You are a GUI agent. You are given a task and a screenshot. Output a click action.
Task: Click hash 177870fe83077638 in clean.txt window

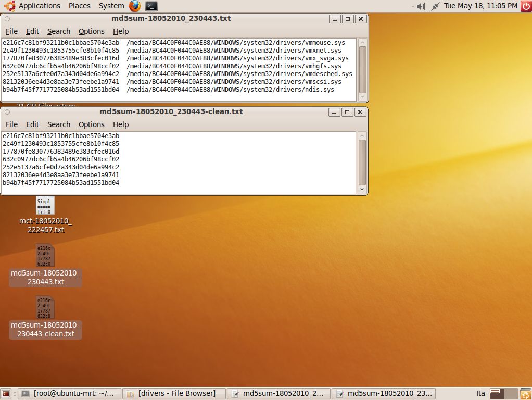[61, 152]
